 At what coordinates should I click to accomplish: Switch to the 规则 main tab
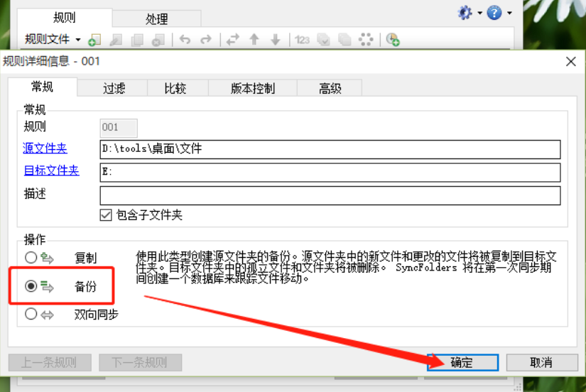click(64, 17)
